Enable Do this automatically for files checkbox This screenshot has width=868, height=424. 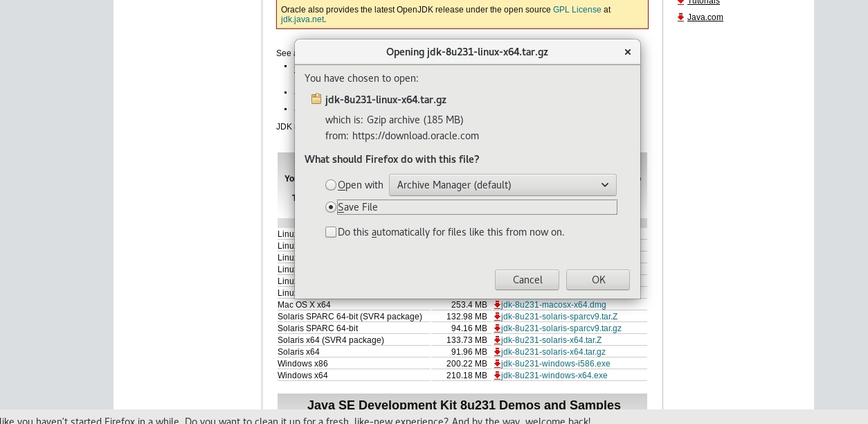[331, 232]
